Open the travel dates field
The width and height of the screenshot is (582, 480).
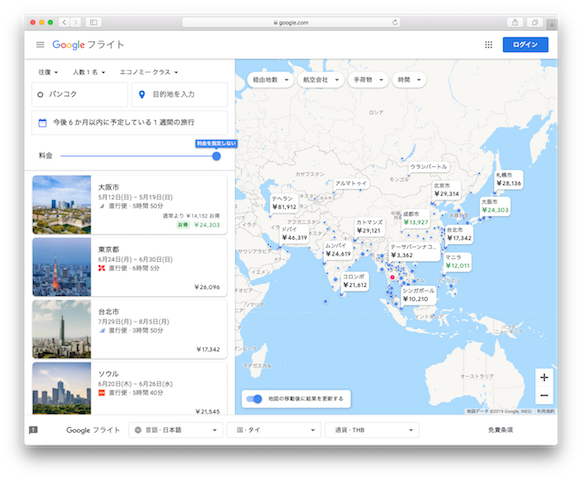tap(130, 123)
